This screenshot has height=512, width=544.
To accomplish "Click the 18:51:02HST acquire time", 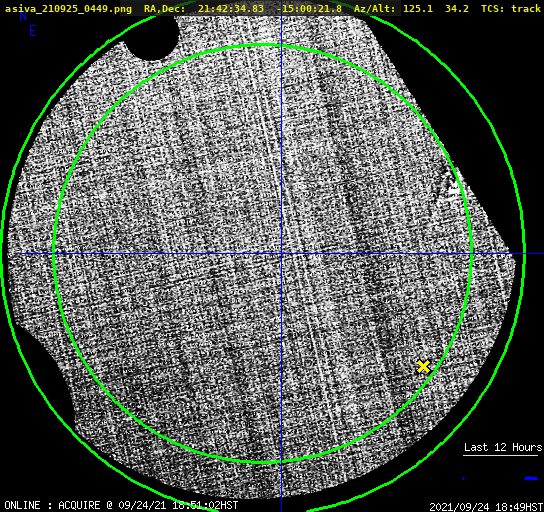I will (205, 505).
